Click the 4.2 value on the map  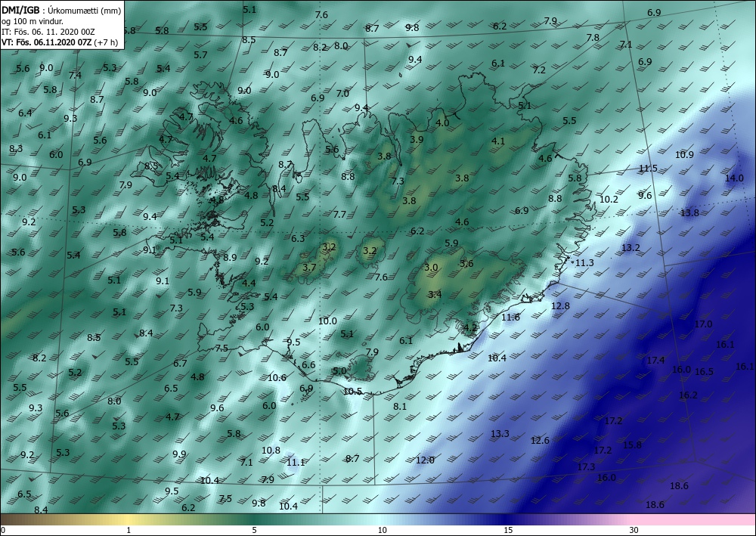(x=470, y=328)
